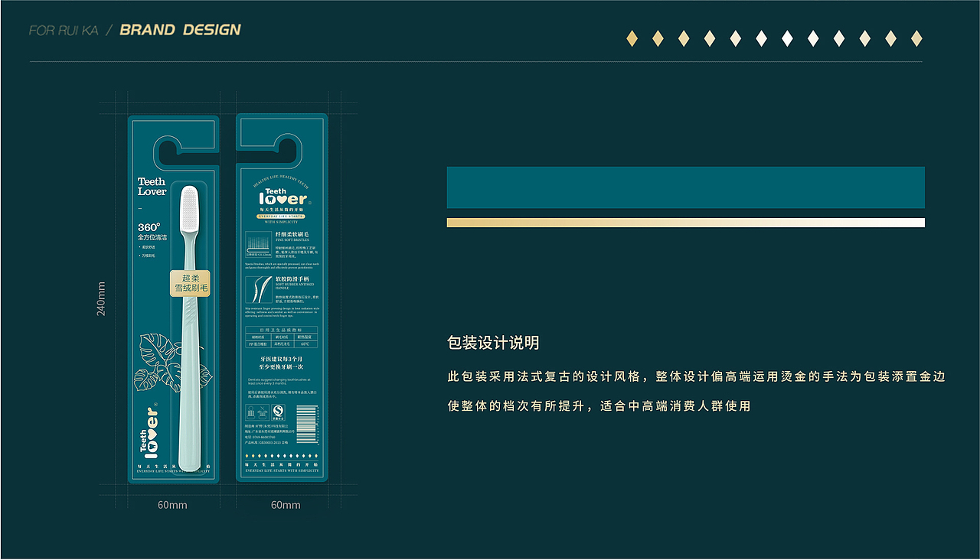
Task: Pick the wide teal color swatch bar
Action: click(x=685, y=187)
